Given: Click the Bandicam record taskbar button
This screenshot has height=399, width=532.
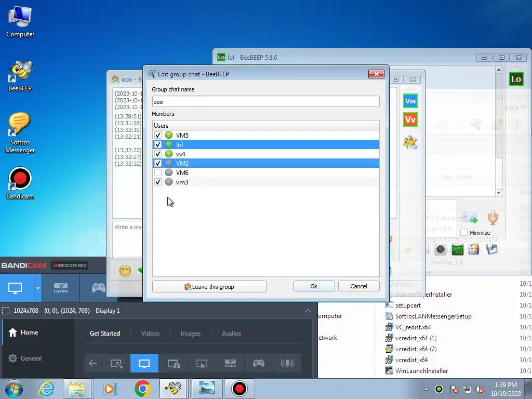Looking at the screenshot, I should point(240,389).
